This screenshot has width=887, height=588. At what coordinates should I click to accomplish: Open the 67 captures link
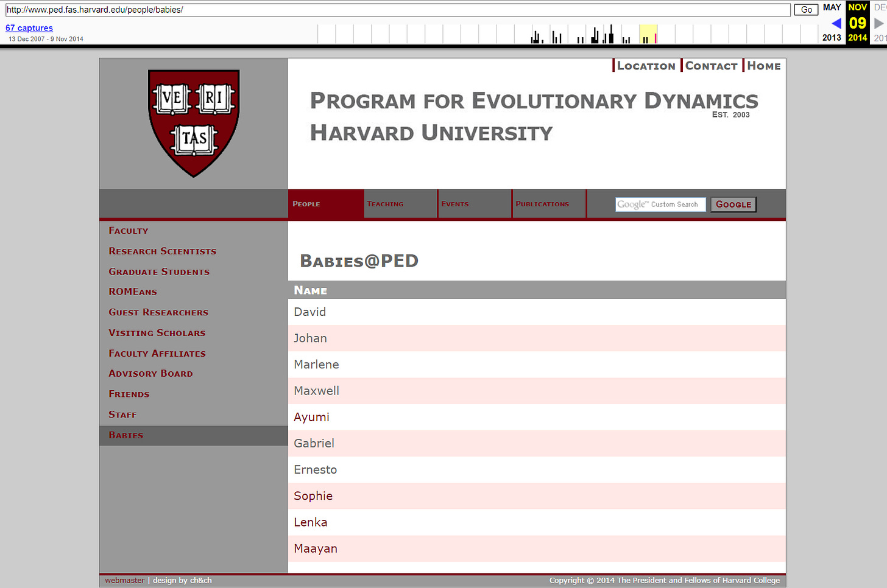point(29,28)
